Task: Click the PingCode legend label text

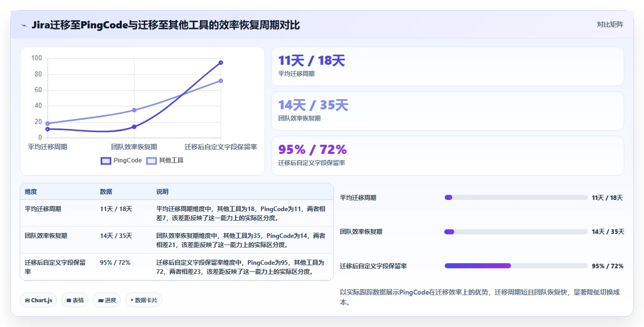Action: pos(127,160)
